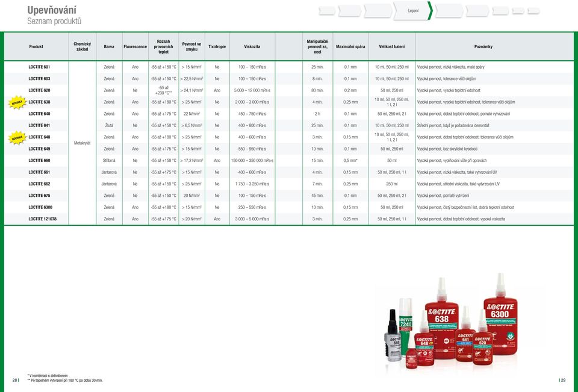Select the LOCTITE 648 product row name
578x392 pixels.
(39, 137)
